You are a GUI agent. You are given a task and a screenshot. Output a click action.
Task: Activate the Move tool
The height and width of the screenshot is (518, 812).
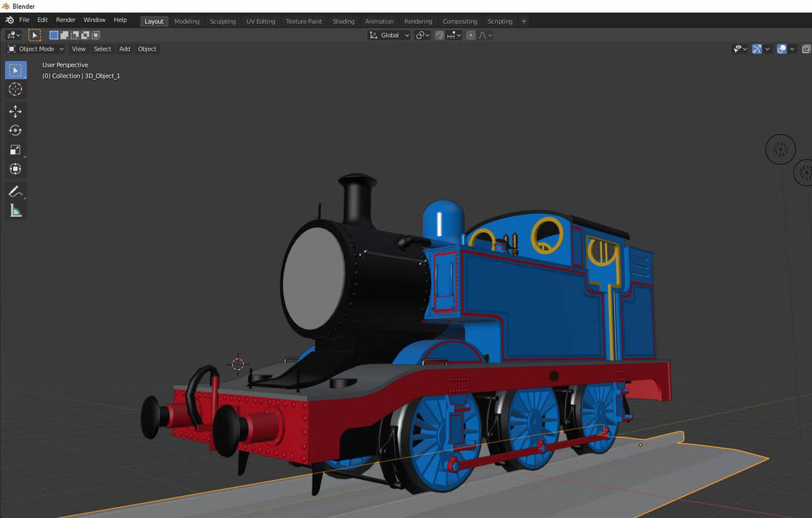[x=15, y=112]
